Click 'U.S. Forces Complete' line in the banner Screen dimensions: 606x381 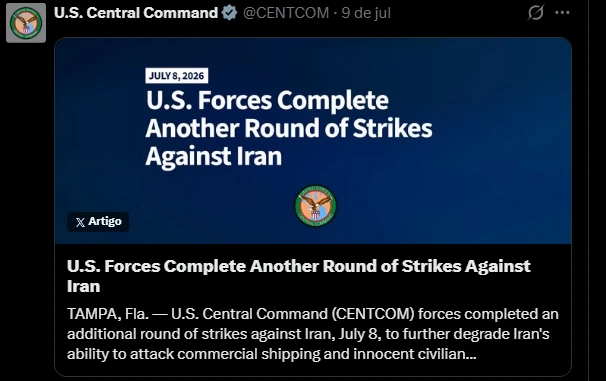coord(267,100)
